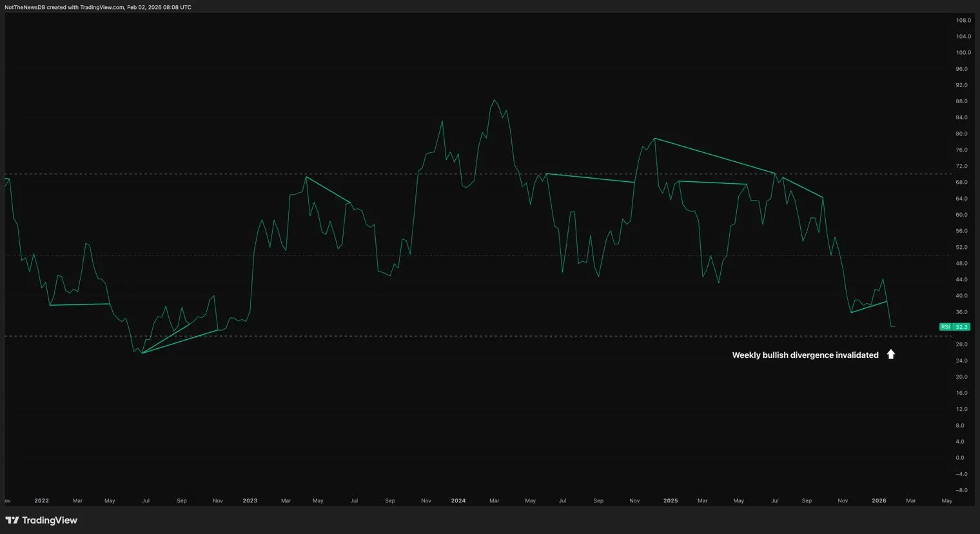Select the green RSI indicator label
The image size is (980, 534).
(945, 327)
